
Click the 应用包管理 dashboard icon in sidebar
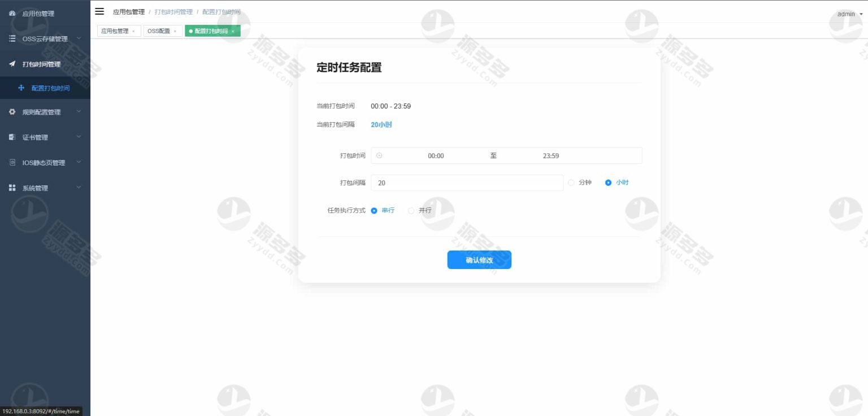pos(12,14)
